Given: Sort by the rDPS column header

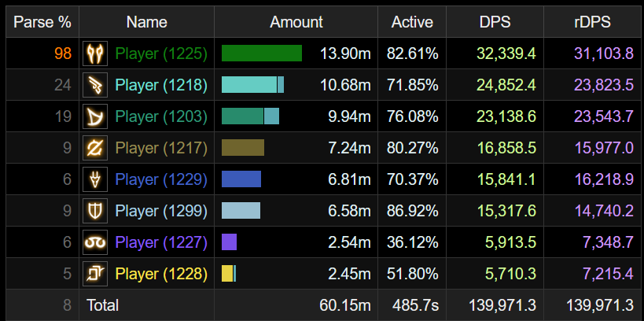Looking at the screenshot, I should pos(592,22).
